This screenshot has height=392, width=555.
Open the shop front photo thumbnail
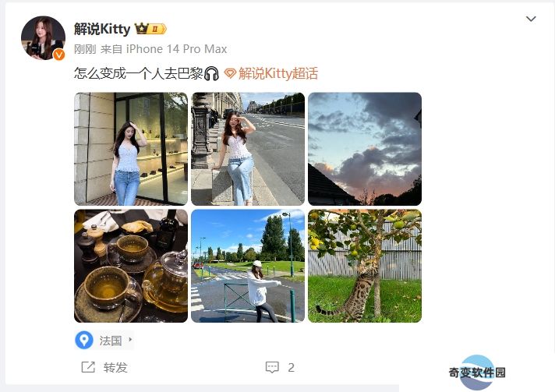[131, 149]
